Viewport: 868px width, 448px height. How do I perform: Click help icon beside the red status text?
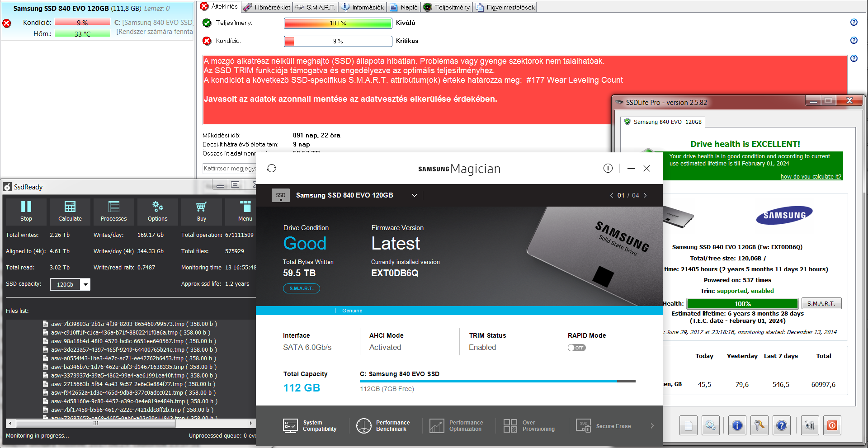click(x=854, y=58)
